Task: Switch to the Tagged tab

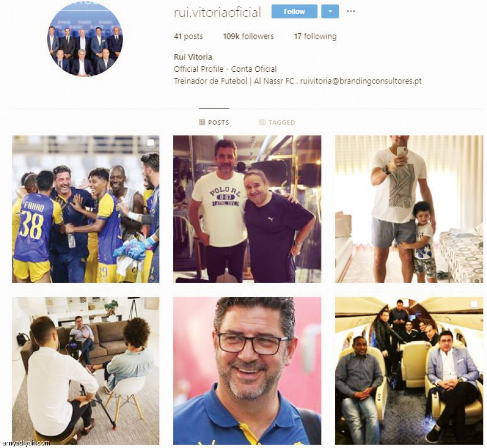Action: 277,123
